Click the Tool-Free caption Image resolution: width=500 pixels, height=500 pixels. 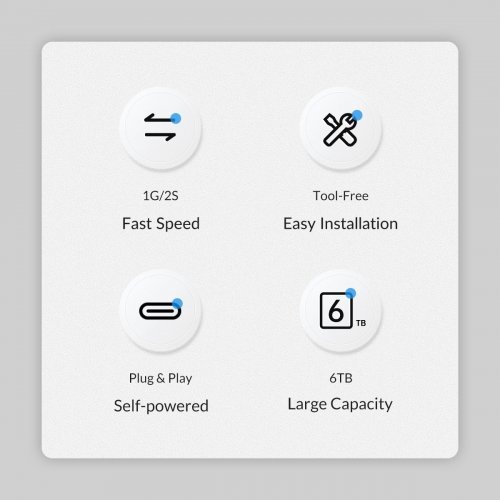pos(341,196)
